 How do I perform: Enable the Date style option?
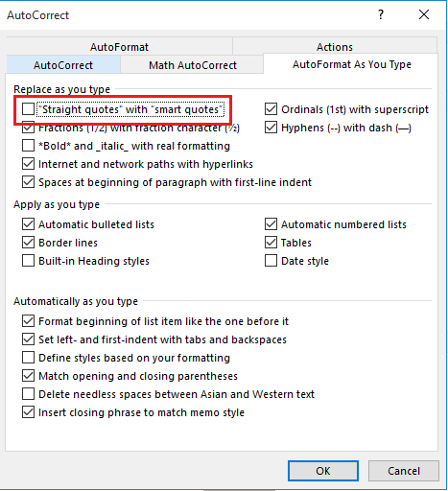point(271,261)
